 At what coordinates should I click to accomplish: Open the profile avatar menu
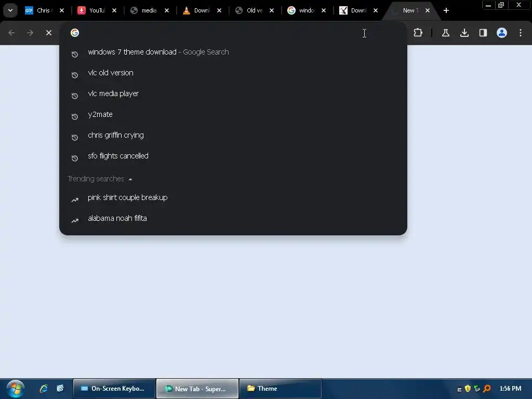[x=502, y=33]
